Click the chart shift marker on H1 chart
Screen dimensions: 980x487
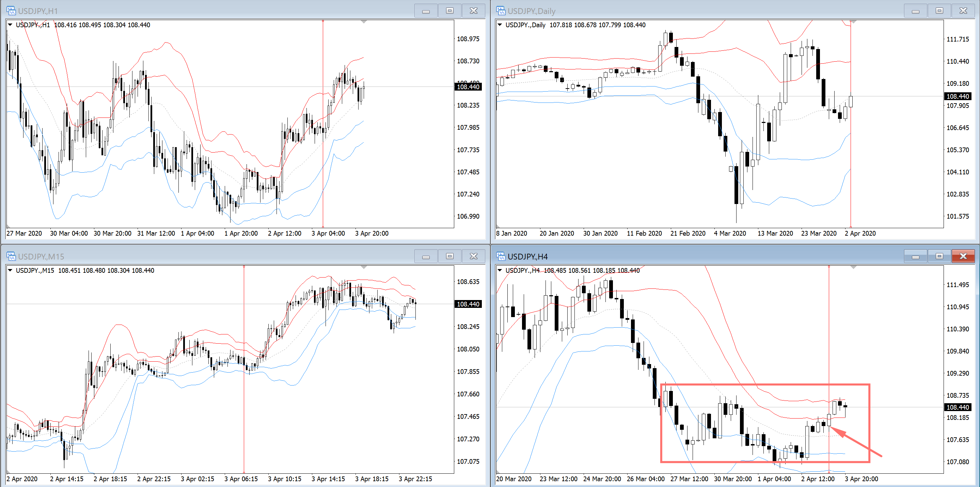(x=364, y=22)
